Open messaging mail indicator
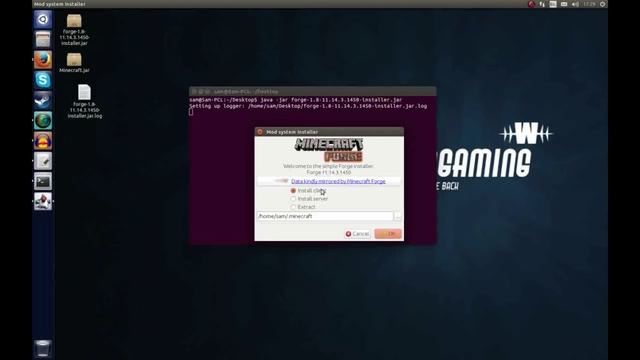This screenshot has width=640, height=360. [x=564, y=4]
